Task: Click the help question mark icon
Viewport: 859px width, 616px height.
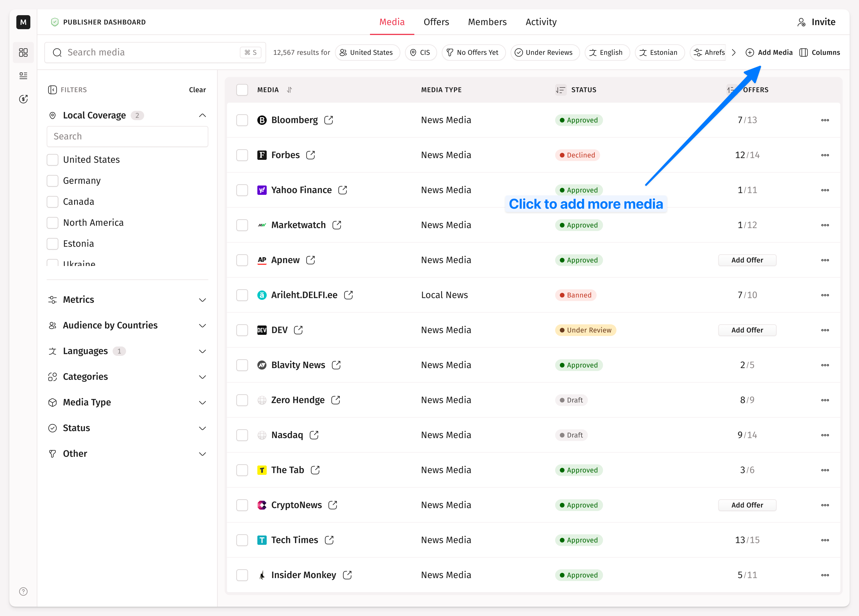Action: [23, 591]
